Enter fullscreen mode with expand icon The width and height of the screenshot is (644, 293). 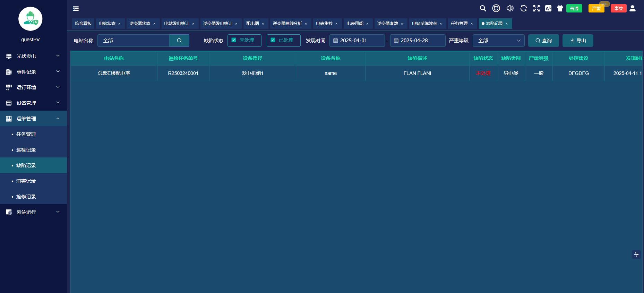click(536, 8)
